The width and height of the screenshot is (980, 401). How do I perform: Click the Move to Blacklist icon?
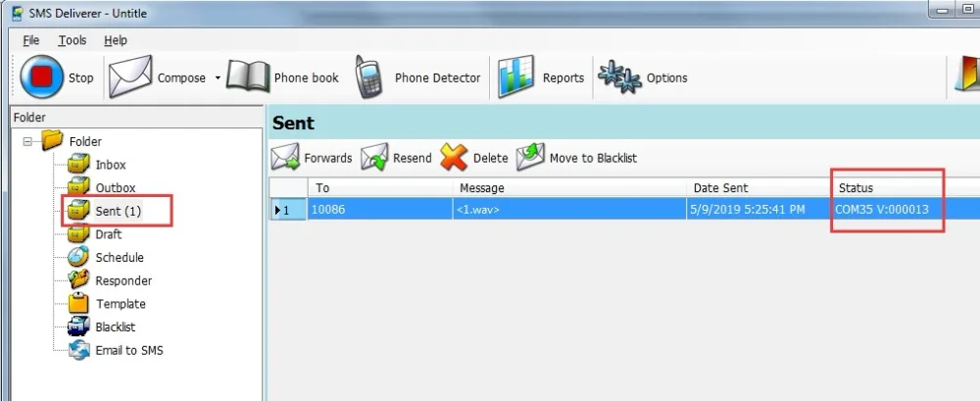[x=530, y=157]
